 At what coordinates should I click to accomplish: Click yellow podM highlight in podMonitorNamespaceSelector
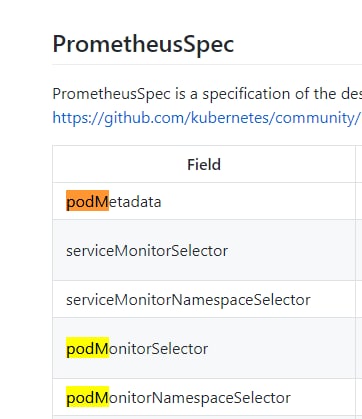click(x=87, y=396)
